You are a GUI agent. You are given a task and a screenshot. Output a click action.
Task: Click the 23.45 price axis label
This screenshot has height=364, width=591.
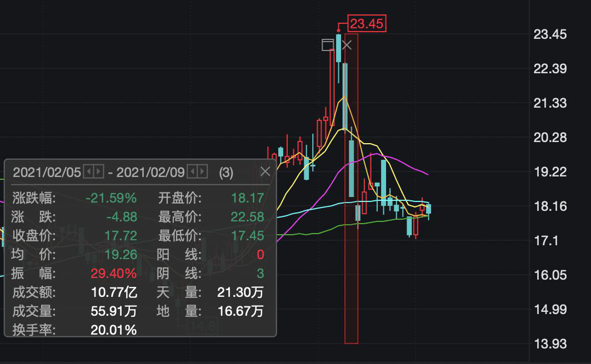(550, 34)
